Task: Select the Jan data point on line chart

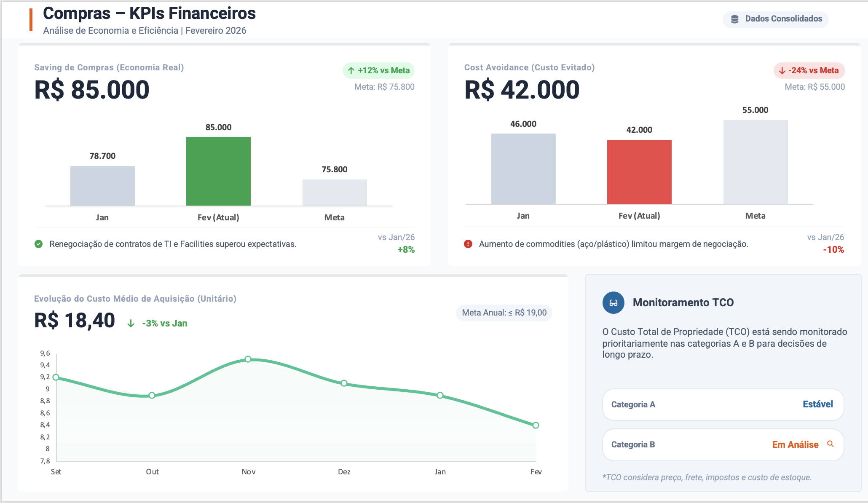Action: [x=440, y=396]
